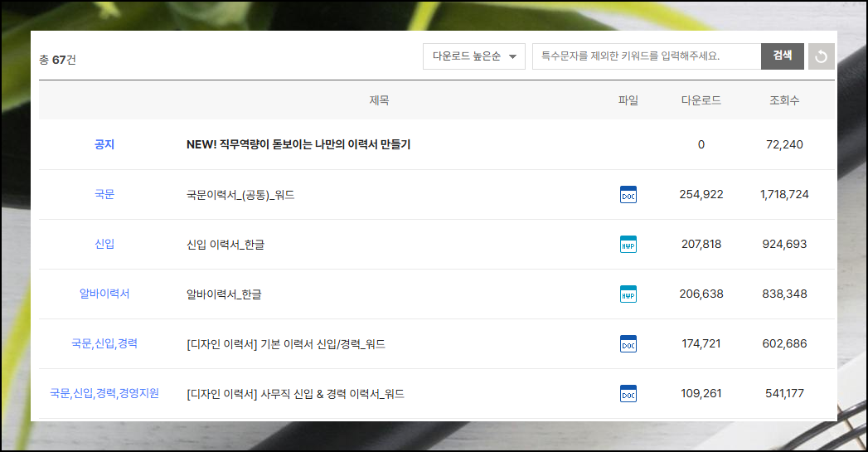The width and height of the screenshot is (868, 452).
Task: Click the HWP file icon for 신입 이력서_한글
Action: [628, 245]
